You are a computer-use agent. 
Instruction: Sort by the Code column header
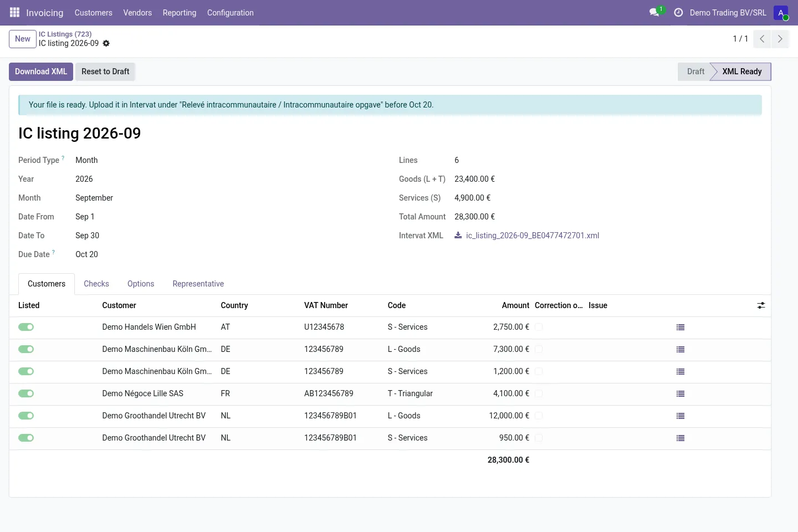point(397,305)
